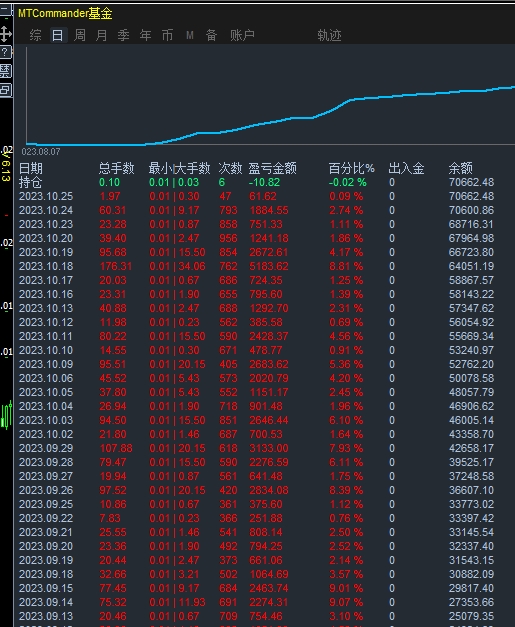Click profit value 2276.59
515x627 pixels.
269,462
